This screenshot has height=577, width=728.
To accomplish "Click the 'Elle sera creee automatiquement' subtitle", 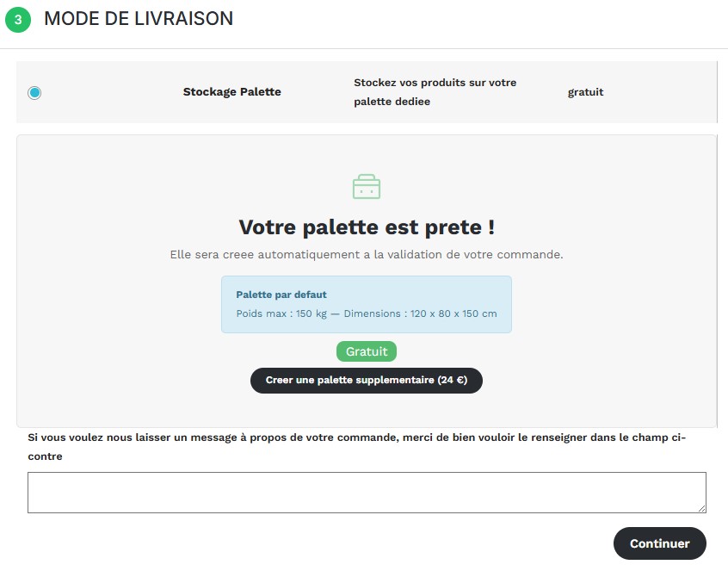I will [367, 255].
